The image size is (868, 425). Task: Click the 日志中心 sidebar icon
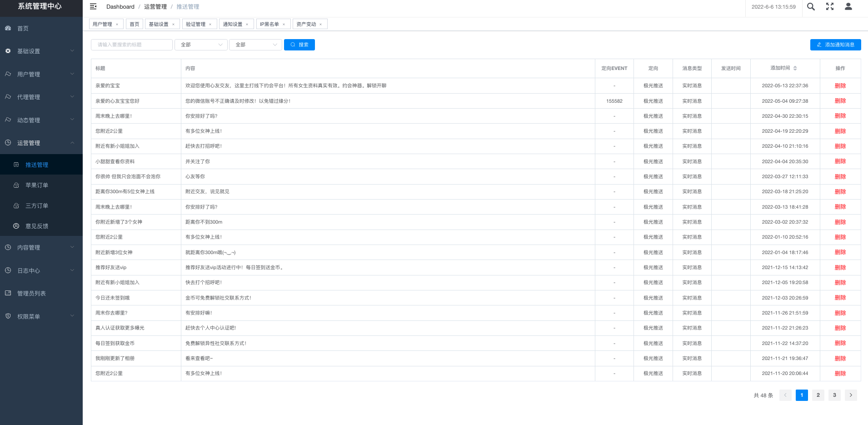[8, 270]
